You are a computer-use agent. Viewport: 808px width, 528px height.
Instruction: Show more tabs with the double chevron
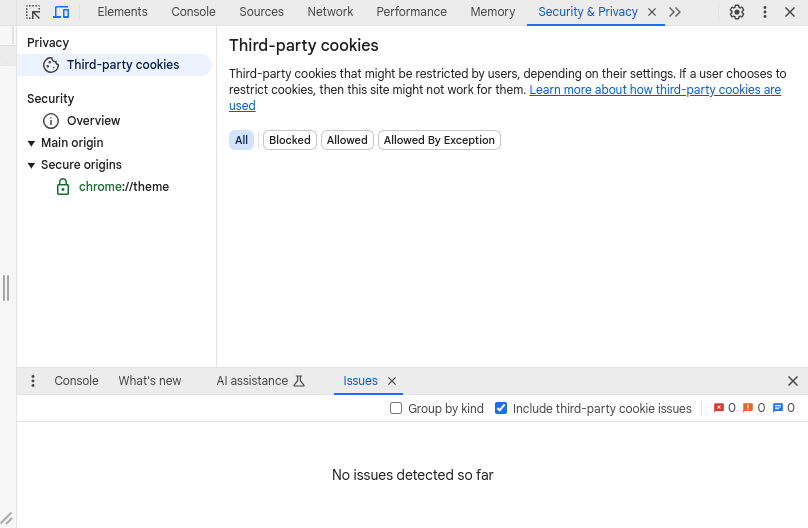675,12
